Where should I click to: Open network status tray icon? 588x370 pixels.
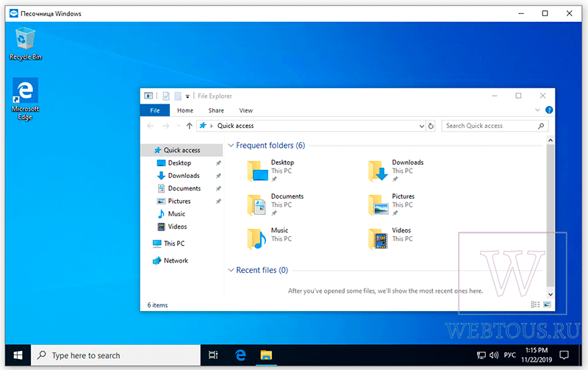click(481, 355)
